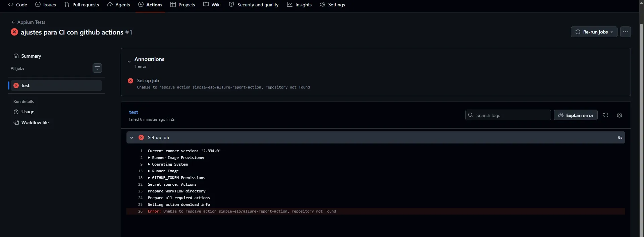Select the log error line 26
Screen dimensions: 644x237
(376, 211)
